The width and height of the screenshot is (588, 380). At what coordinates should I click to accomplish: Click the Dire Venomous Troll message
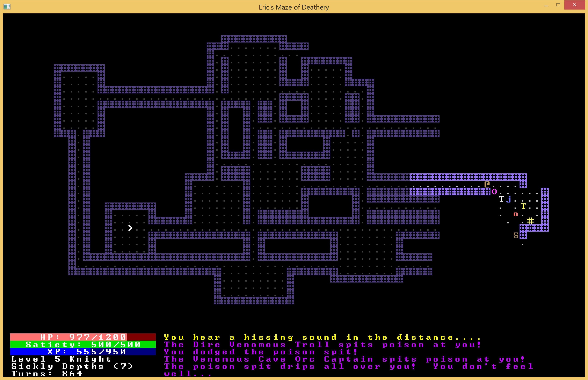(x=322, y=345)
